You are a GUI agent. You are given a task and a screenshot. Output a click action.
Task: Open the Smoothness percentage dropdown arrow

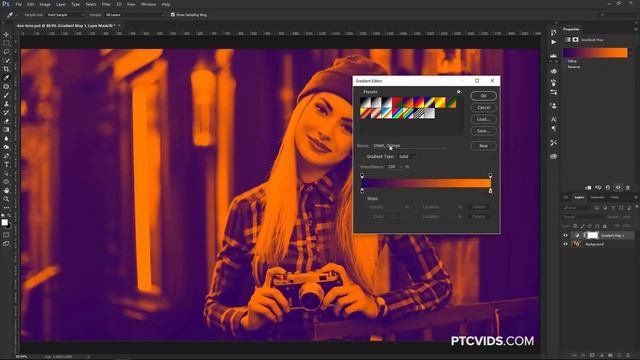(401, 167)
